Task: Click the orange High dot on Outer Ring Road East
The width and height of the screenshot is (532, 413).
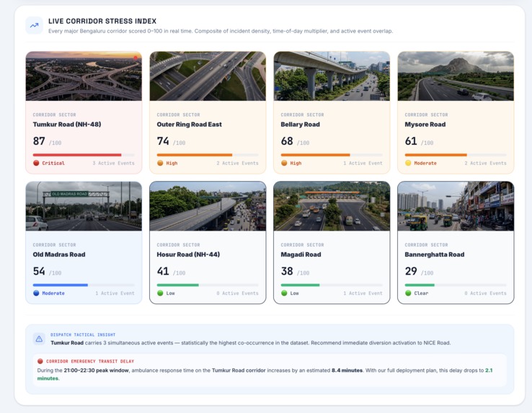Action: [160, 163]
